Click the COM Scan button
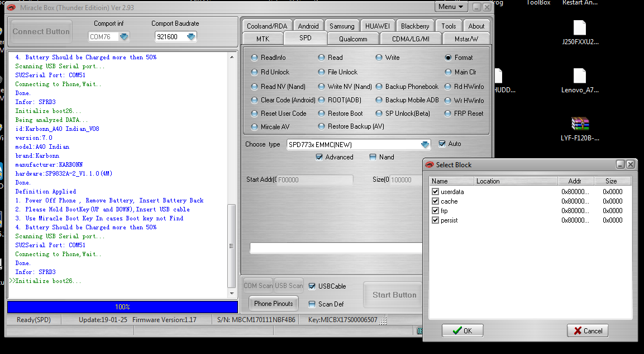Viewport: 644px width, 354px height. pyautogui.click(x=258, y=286)
